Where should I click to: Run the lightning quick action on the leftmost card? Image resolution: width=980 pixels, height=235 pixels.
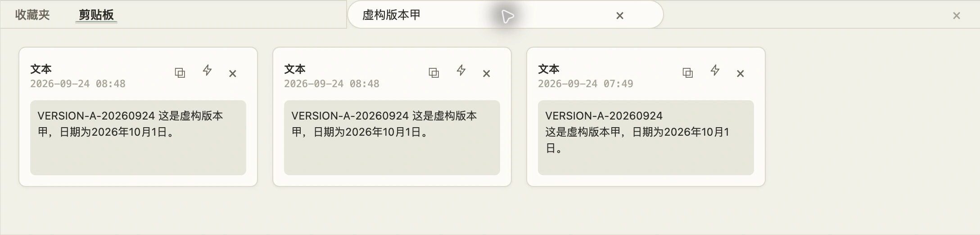pyautogui.click(x=207, y=71)
